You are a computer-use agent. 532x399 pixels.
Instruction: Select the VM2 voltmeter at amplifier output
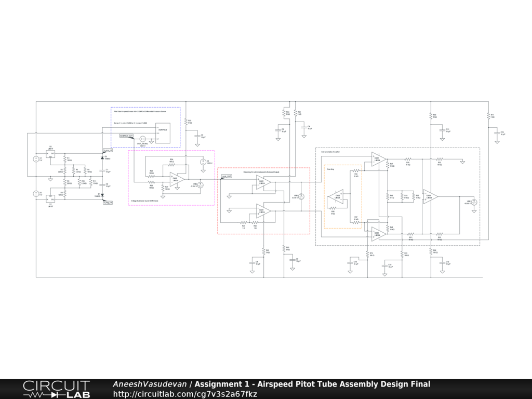click(x=473, y=202)
